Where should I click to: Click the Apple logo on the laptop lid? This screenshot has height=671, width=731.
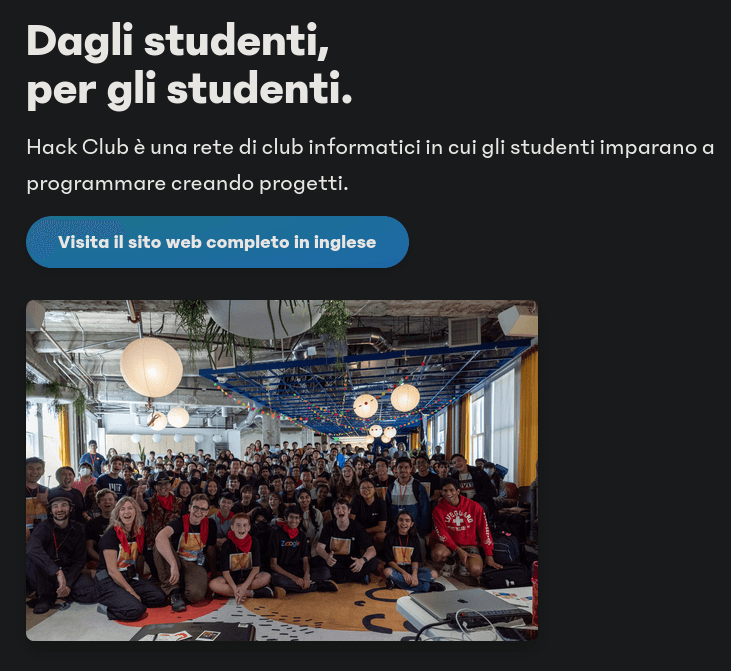coord(462,599)
